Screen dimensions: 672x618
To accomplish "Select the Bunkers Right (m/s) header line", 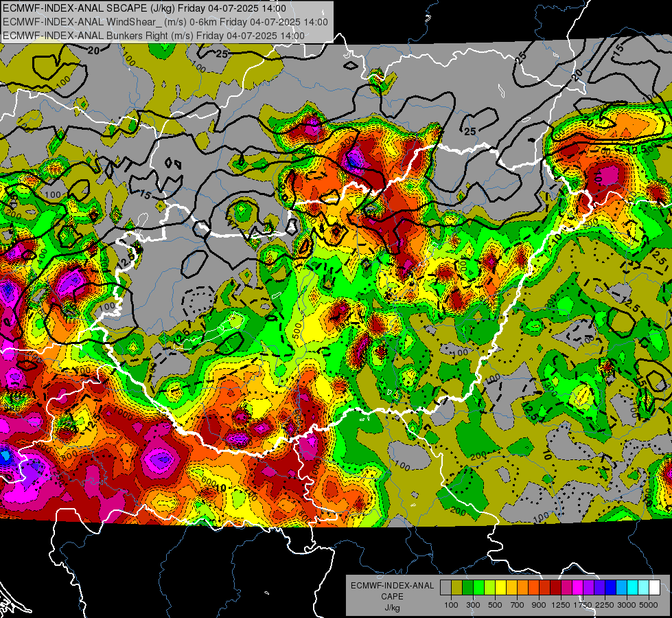I will coord(154,36).
